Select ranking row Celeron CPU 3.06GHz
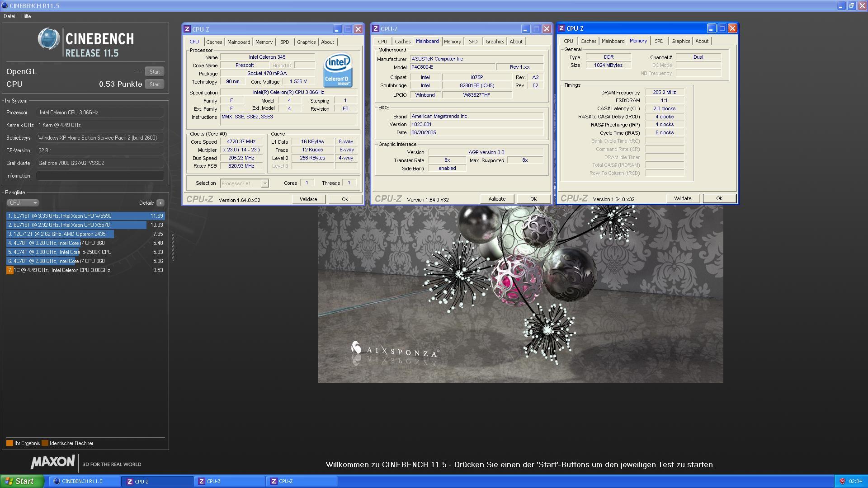The height and width of the screenshot is (488, 868). (x=85, y=270)
